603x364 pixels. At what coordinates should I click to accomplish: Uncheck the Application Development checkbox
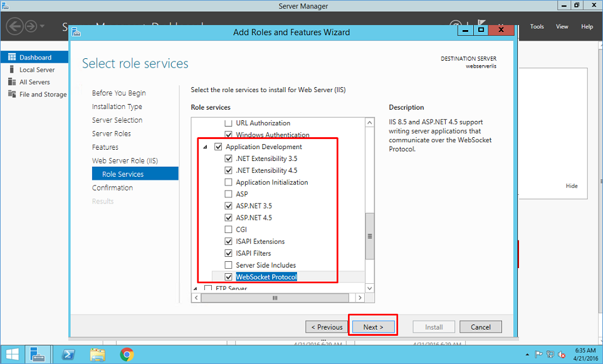pos(218,147)
